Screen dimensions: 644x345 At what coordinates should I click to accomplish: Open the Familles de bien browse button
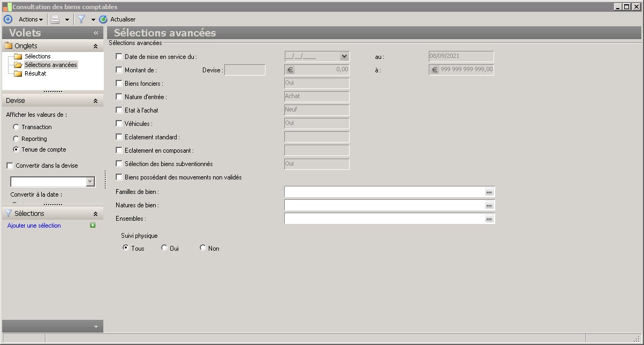(x=489, y=192)
